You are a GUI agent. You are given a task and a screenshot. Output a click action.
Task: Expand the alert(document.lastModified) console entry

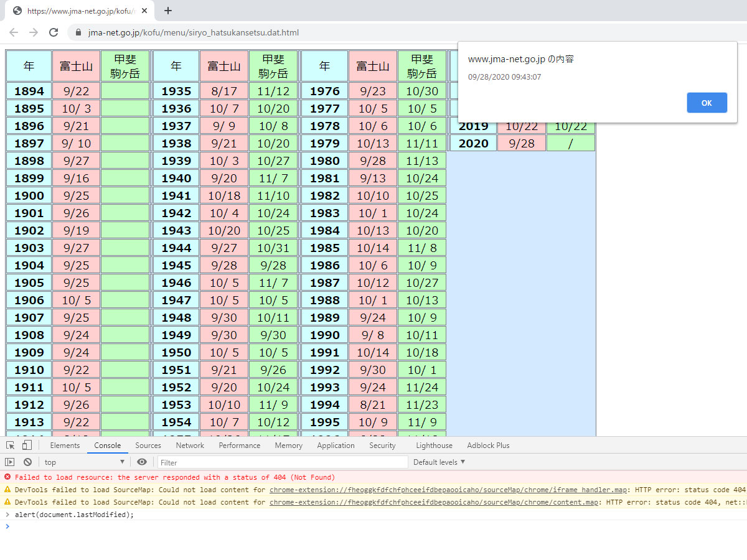[7, 515]
